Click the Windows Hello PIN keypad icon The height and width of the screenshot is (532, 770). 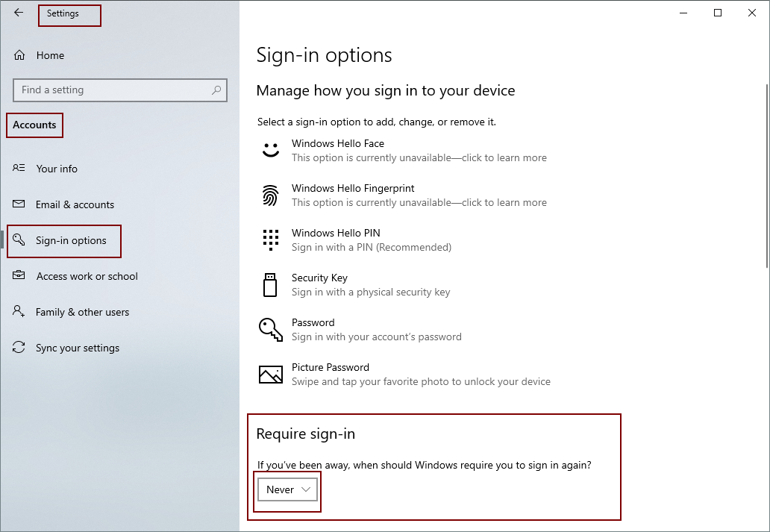pyautogui.click(x=271, y=240)
